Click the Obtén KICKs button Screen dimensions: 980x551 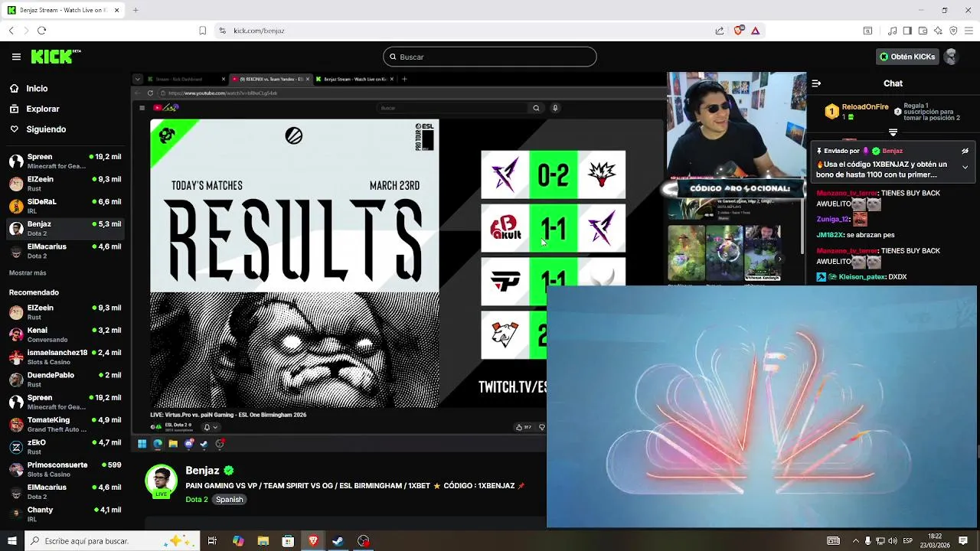pos(907,57)
